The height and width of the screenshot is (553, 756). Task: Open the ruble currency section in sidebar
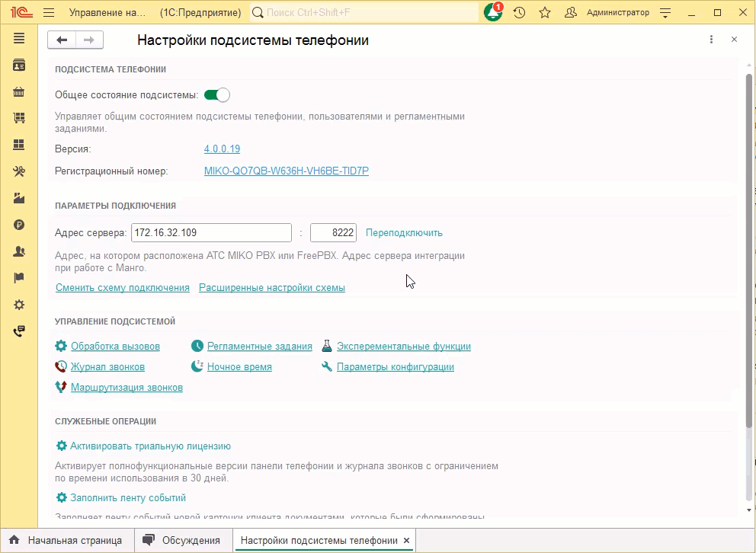point(19,225)
